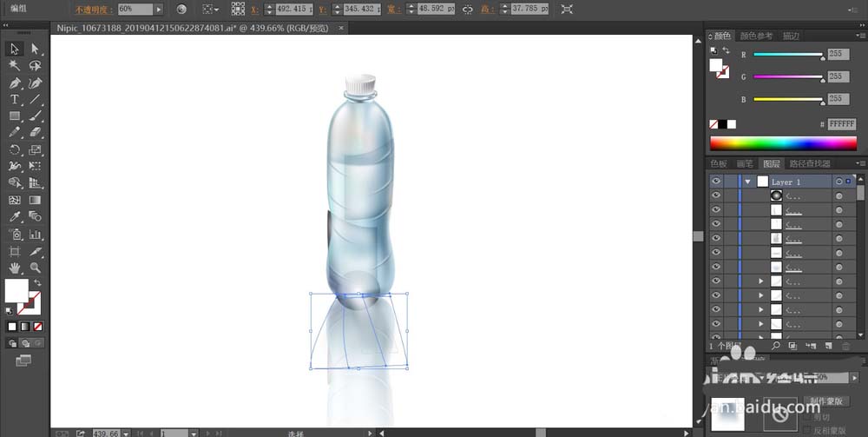The width and height of the screenshot is (868, 437).
Task: Click the 不透明度 link in control bar
Action: pyautogui.click(x=94, y=10)
